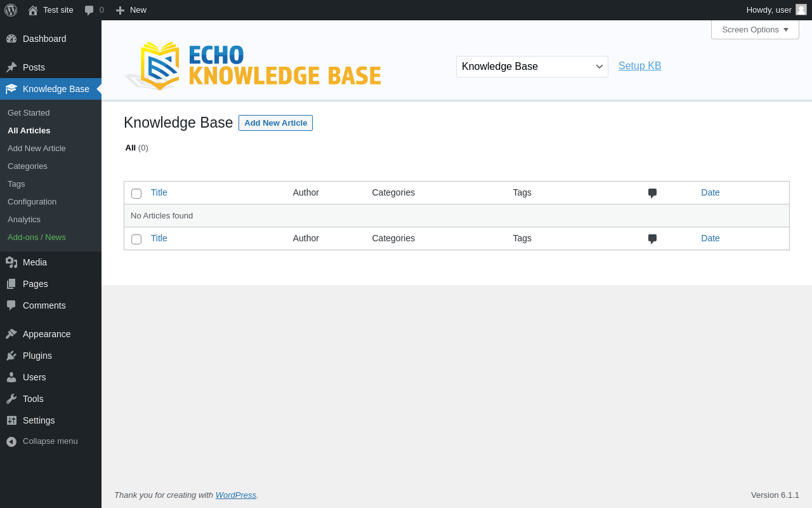Click the Knowledge Base page heading
This screenshot has height=508, width=812.
178,123
